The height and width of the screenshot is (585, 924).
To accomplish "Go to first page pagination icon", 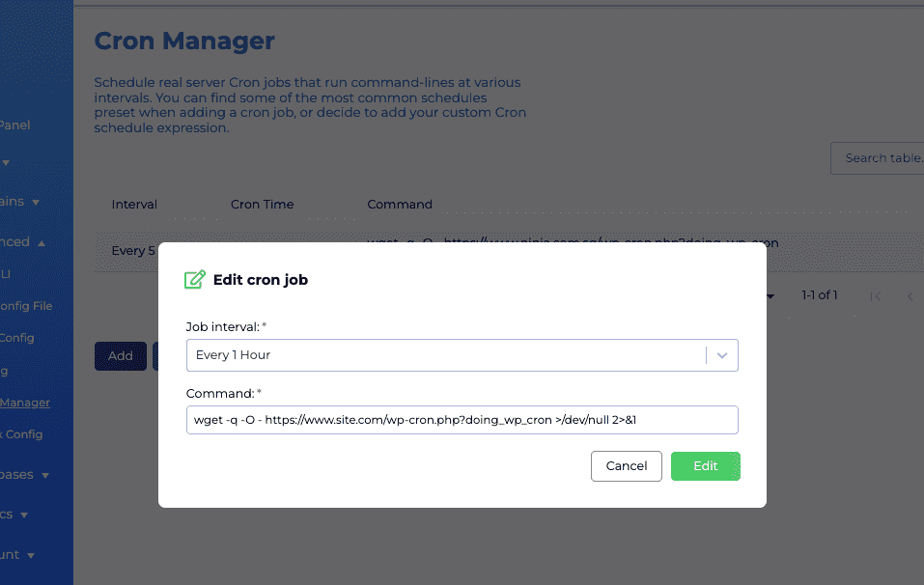I will click(877, 296).
